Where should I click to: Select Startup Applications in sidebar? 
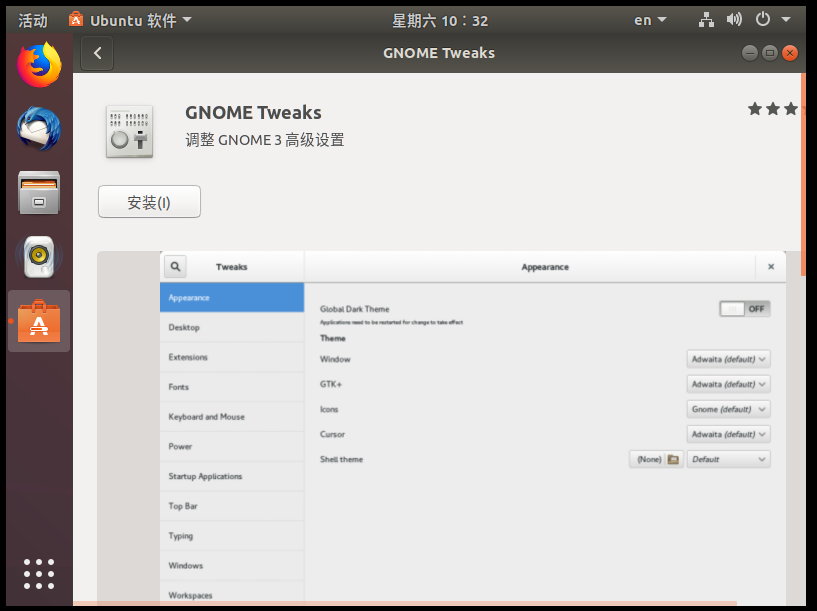coord(232,476)
